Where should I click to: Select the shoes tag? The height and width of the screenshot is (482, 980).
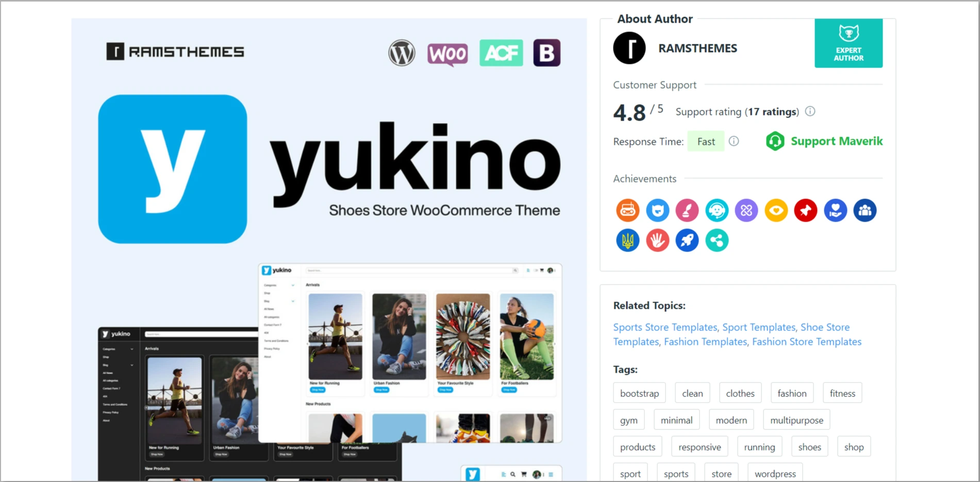click(809, 447)
